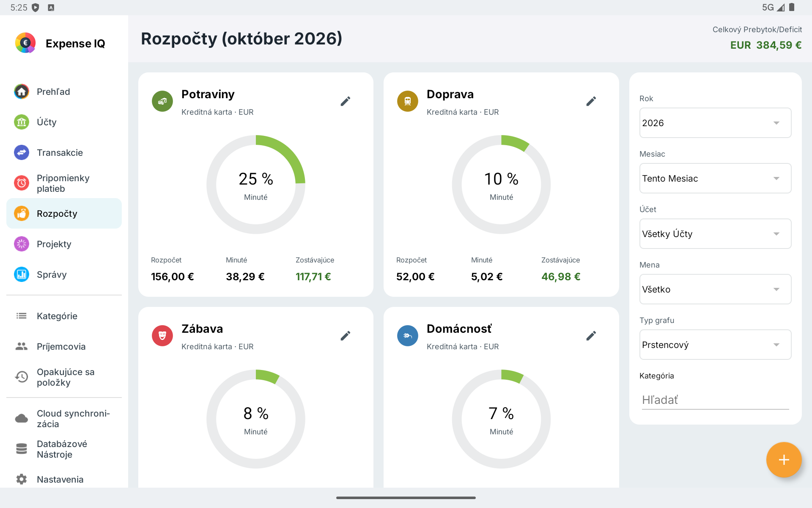
Task: Click the Cloud synchronizácia cloud icon
Action: (x=22, y=419)
